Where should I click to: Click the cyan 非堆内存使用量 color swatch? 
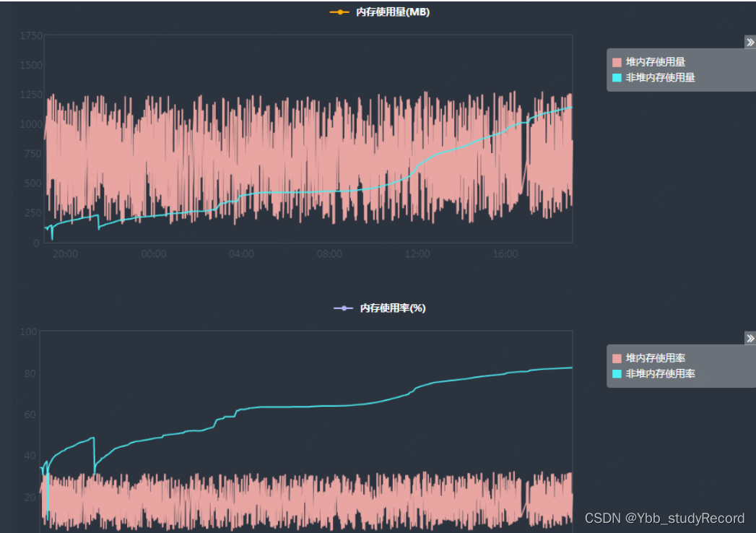pos(617,78)
